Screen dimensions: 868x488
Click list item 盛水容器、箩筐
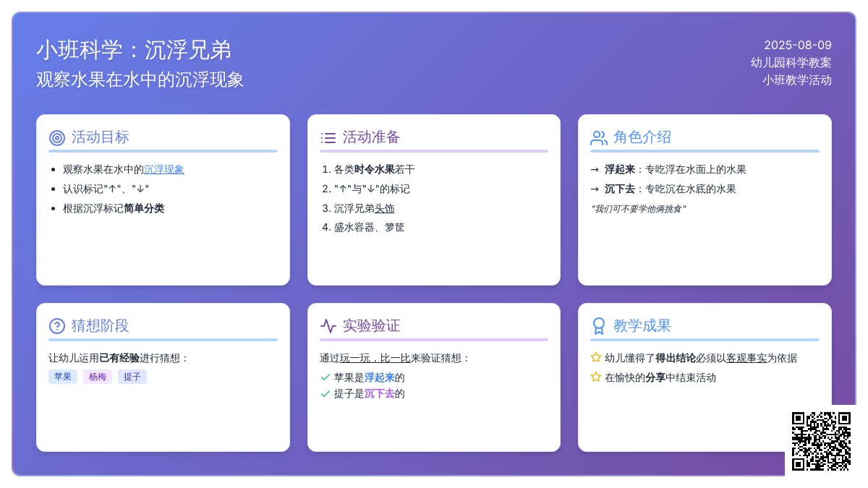[x=370, y=227]
